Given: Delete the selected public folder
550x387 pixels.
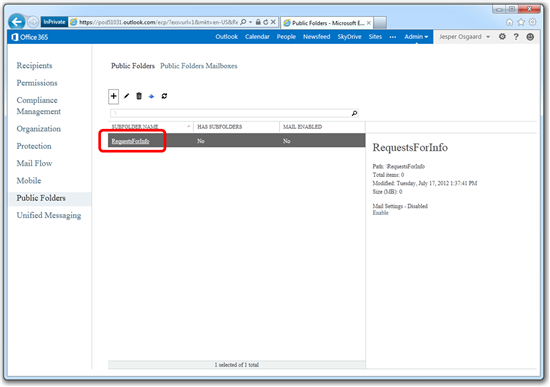Looking at the screenshot, I should [139, 96].
